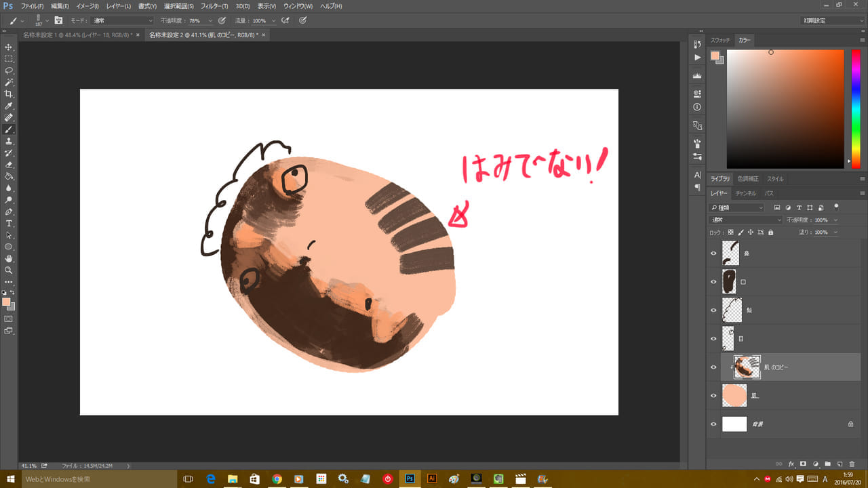Open the brush モード blend dropdown
The image size is (868, 488).
[122, 21]
